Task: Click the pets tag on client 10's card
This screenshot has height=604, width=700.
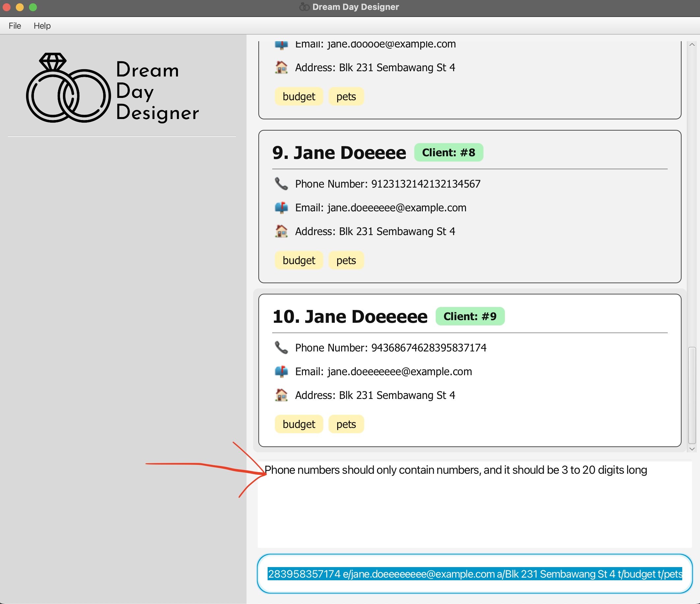Action: click(x=346, y=424)
